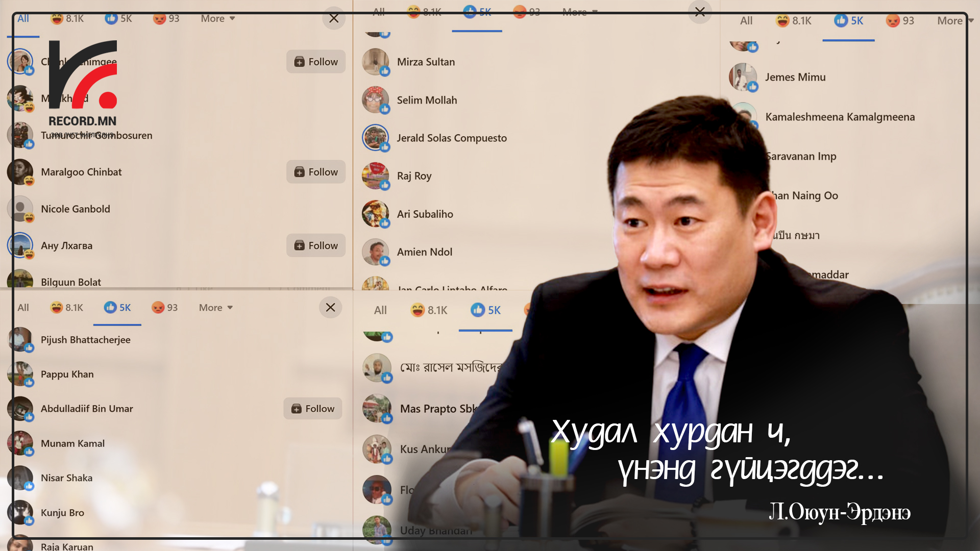Viewport: 980px width, 551px height.
Task: Click Nisar Shaka's avatar
Action: (x=20, y=478)
